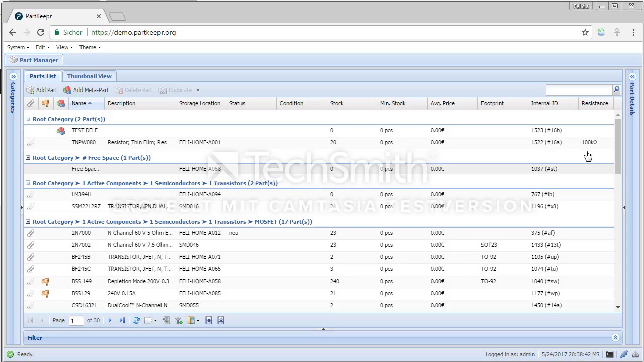Open the System menu
Image resolution: width=644 pixels, height=362 pixels.
[18, 47]
